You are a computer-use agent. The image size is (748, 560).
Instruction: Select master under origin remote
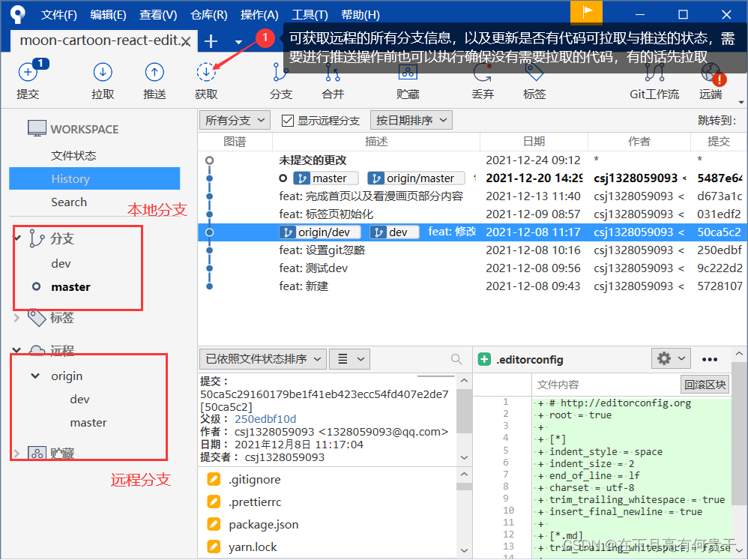point(88,423)
